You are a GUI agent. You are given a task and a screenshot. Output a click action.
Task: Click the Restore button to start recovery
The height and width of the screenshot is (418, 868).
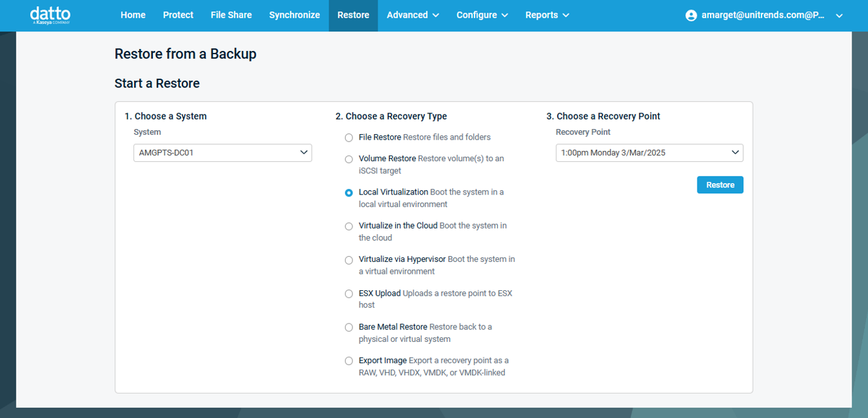tap(719, 184)
